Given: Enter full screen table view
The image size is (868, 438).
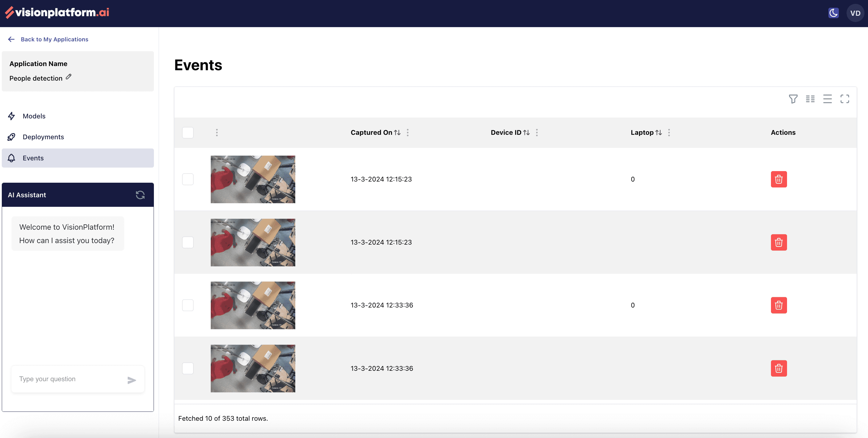Looking at the screenshot, I should 844,99.
